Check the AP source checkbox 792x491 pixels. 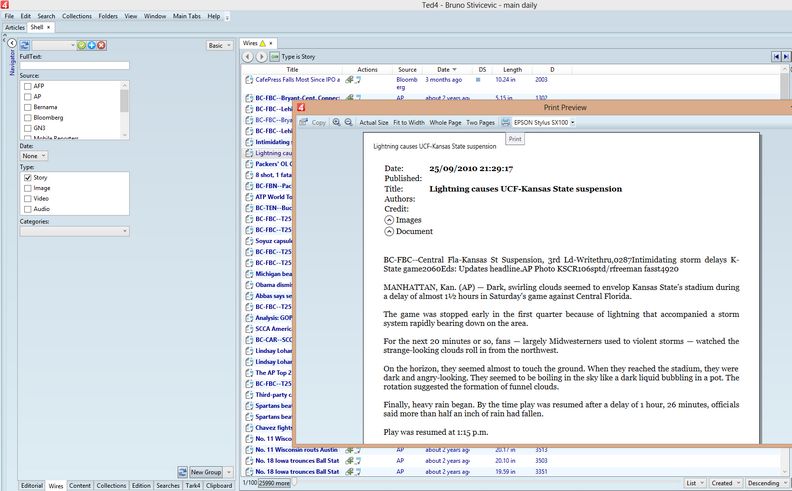click(x=28, y=96)
